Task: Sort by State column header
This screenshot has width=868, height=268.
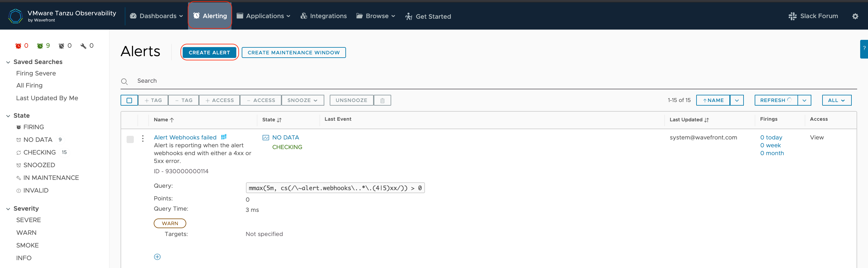Action: click(x=272, y=120)
